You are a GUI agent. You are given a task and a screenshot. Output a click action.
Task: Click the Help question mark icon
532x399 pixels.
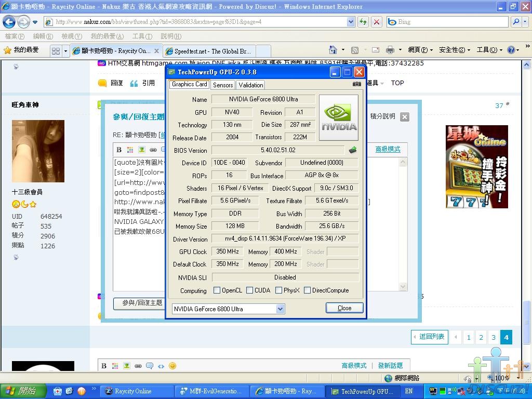[x=511, y=50]
